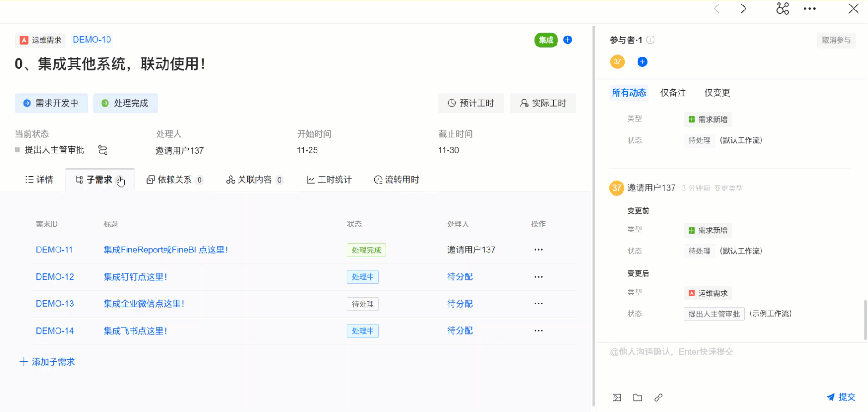
Task: Open the 实际工时 button
Action: [x=543, y=103]
